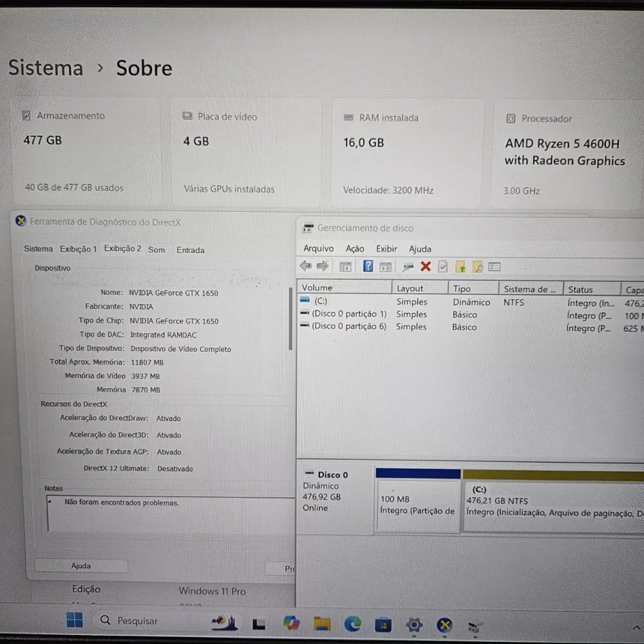Open File Explorer from the taskbar
Screen dimensions: 644x644
coord(322,623)
